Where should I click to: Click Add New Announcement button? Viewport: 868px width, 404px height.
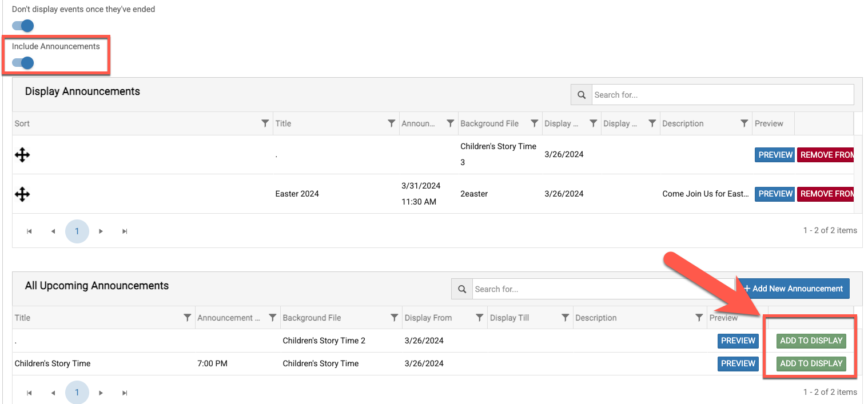793,289
